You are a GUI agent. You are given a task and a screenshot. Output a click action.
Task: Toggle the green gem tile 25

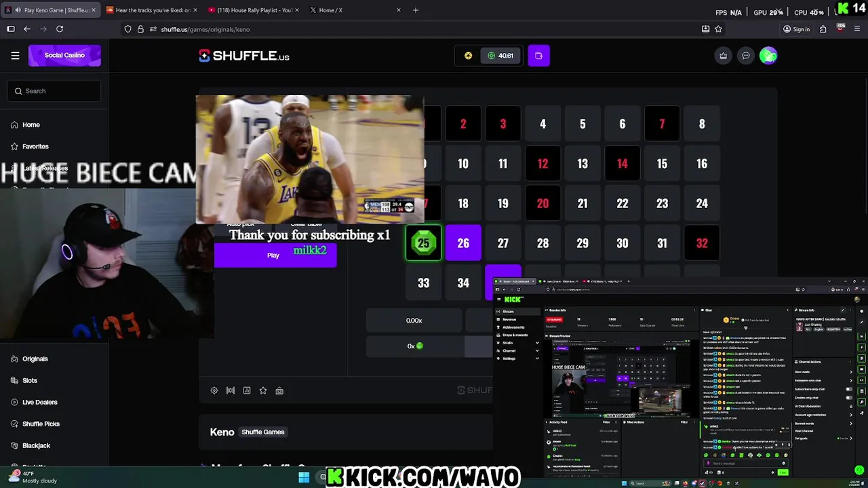pos(423,243)
